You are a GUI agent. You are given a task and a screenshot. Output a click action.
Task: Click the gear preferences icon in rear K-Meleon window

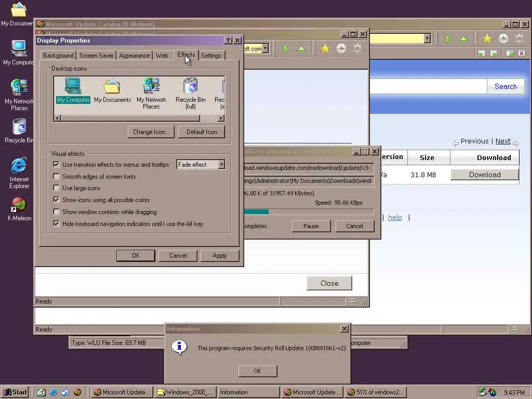tap(520, 38)
